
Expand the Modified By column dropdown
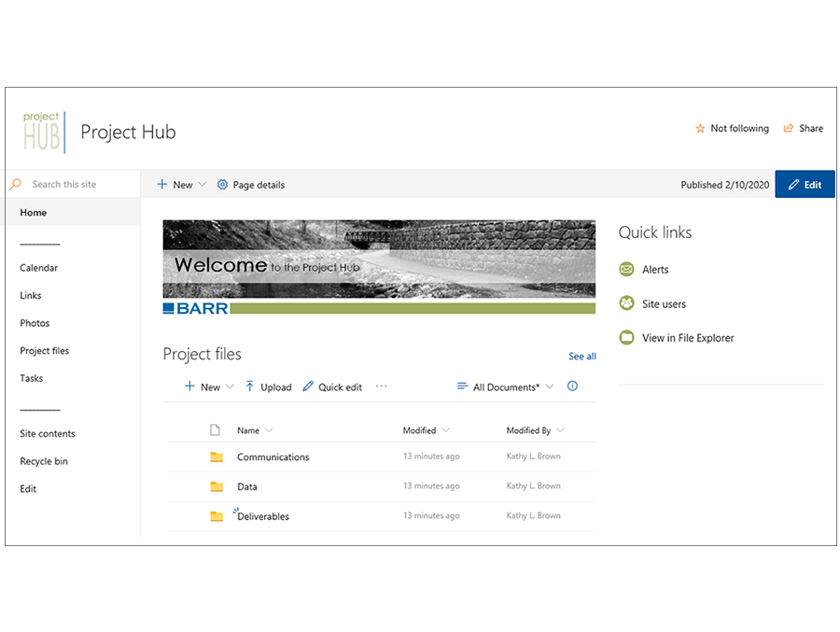pos(560,430)
